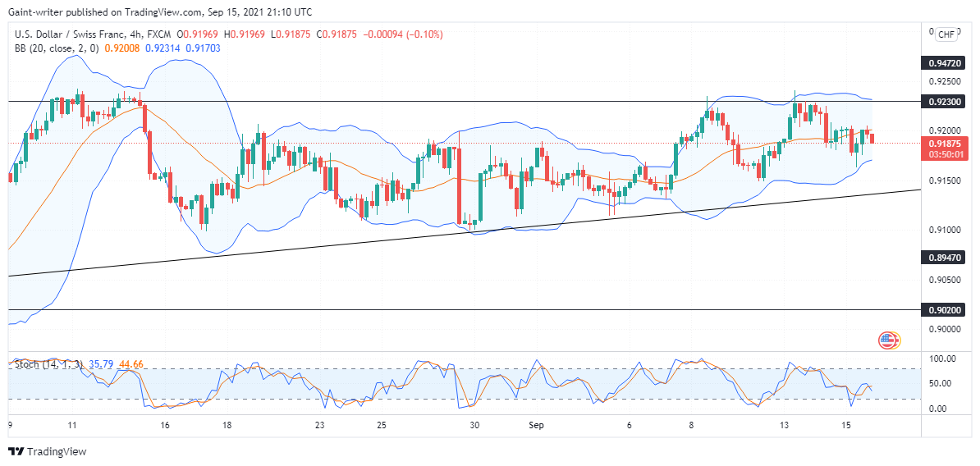Click the 13 date label on time axis
The height and width of the screenshot is (466, 980).
click(785, 426)
